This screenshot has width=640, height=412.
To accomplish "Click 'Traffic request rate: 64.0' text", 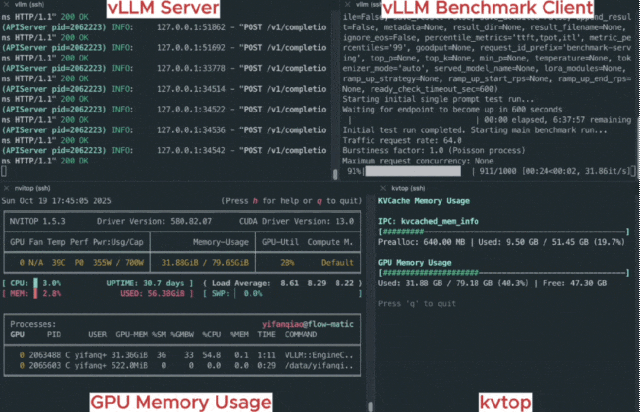I will pos(402,140).
